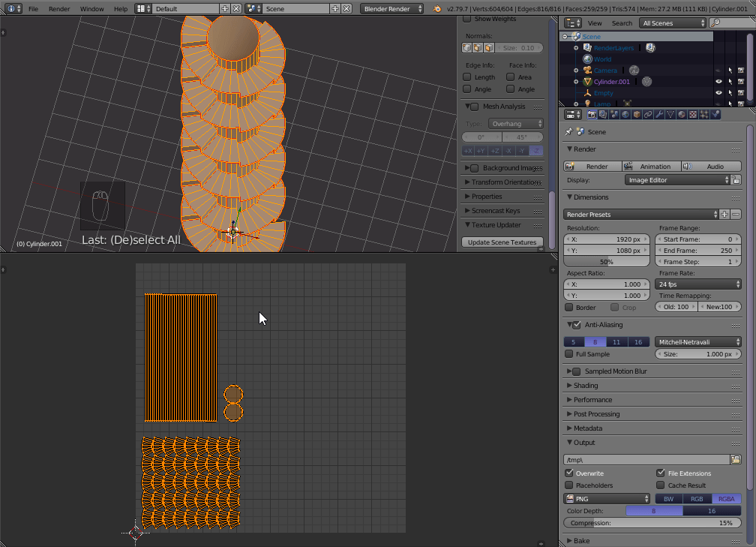Toggle visibility of Cylinder.001 in Outliner
This screenshot has height=547, width=756.
pyautogui.click(x=718, y=82)
